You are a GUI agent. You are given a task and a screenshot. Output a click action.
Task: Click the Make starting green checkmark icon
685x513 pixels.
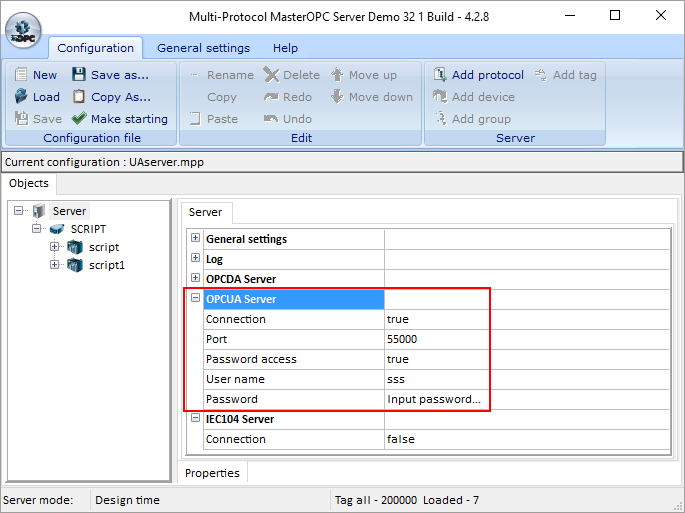point(79,118)
